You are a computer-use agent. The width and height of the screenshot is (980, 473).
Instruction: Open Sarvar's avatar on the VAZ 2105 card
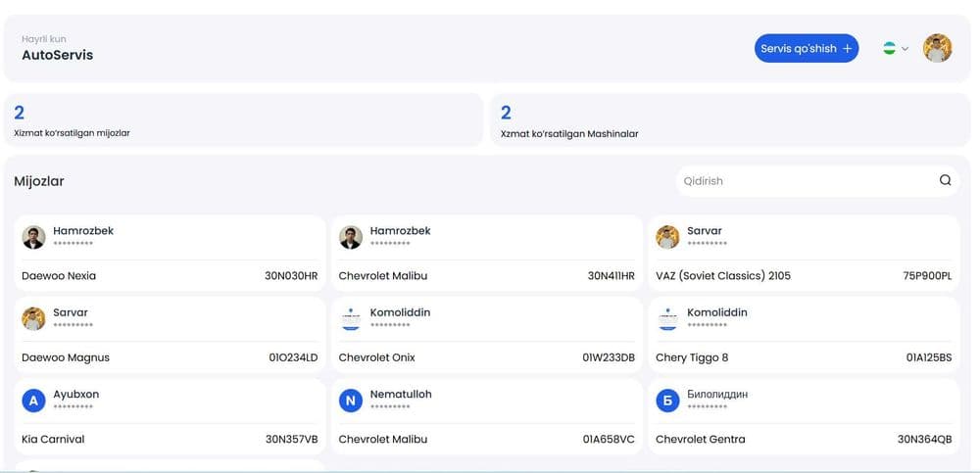(x=667, y=237)
